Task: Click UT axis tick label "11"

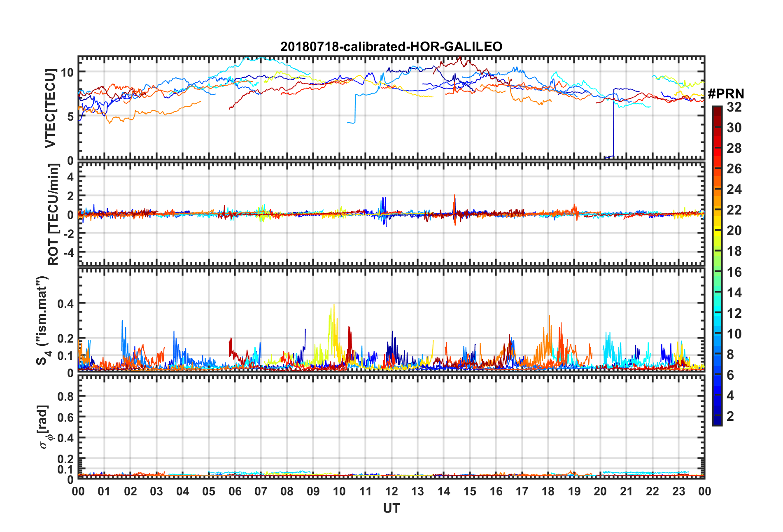Action: [x=365, y=492]
